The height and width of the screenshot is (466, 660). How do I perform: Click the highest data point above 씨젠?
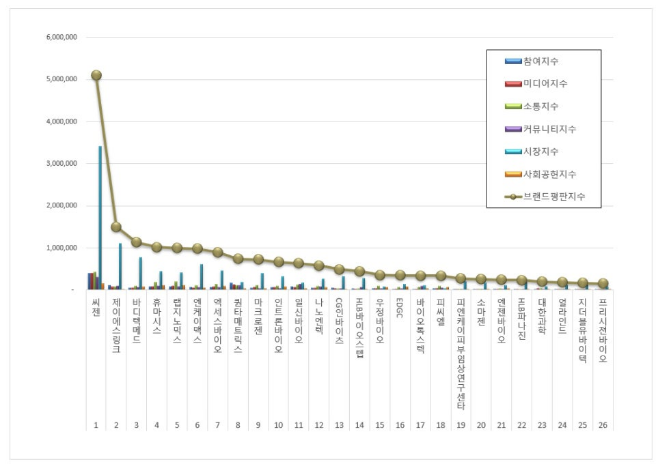[x=96, y=75]
